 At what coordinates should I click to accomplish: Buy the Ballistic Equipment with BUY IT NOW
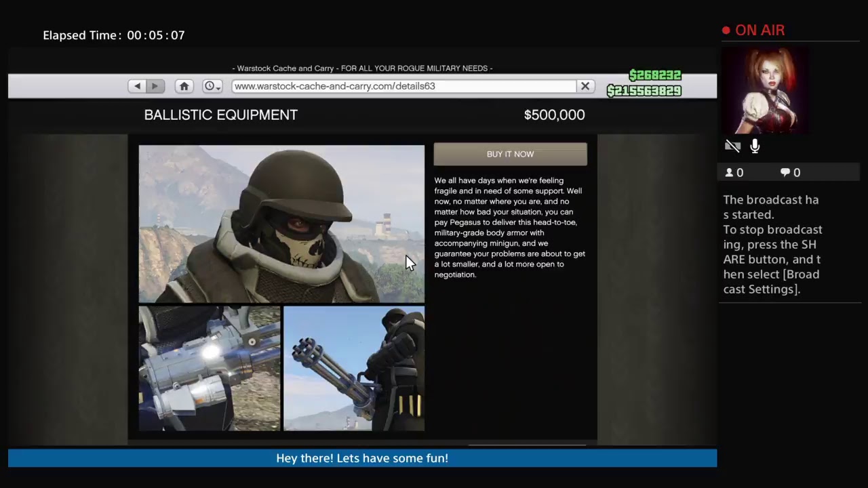click(510, 154)
